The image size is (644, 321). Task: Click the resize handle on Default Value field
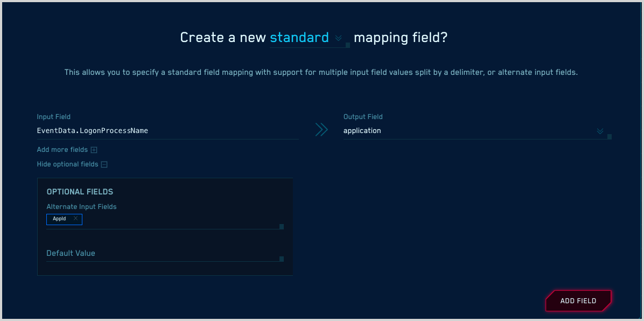(281, 259)
